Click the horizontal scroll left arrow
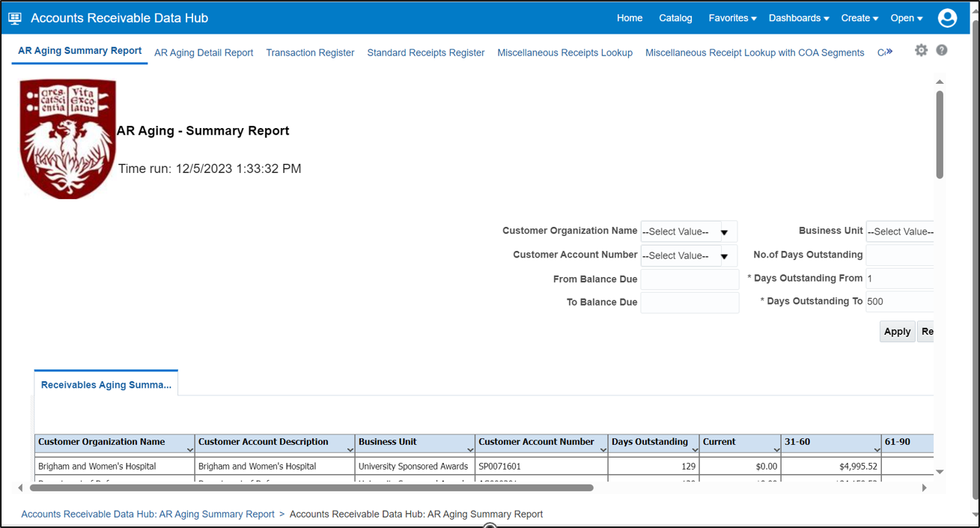This screenshot has width=980, height=528. point(20,488)
